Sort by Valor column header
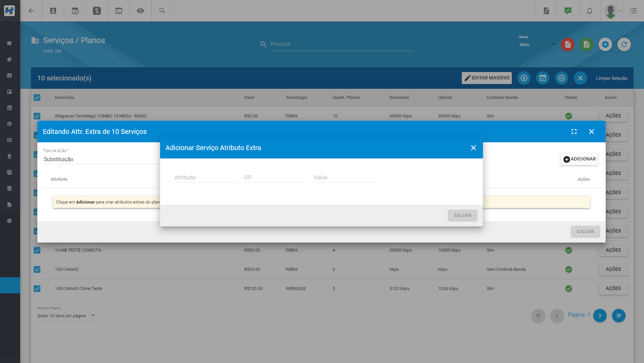This screenshot has width=644, height=363. click(x=249, y=98)
